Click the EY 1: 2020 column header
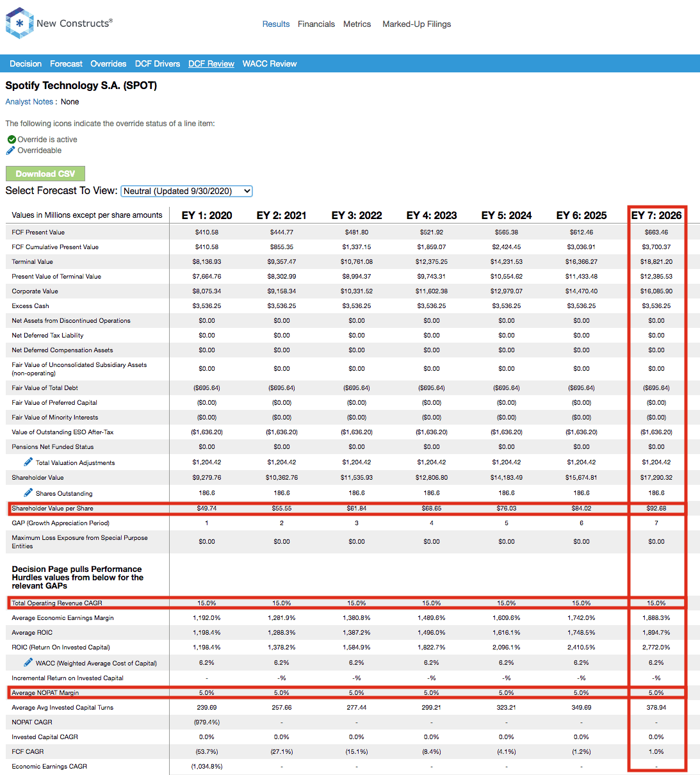 click(x=207, y=215)
